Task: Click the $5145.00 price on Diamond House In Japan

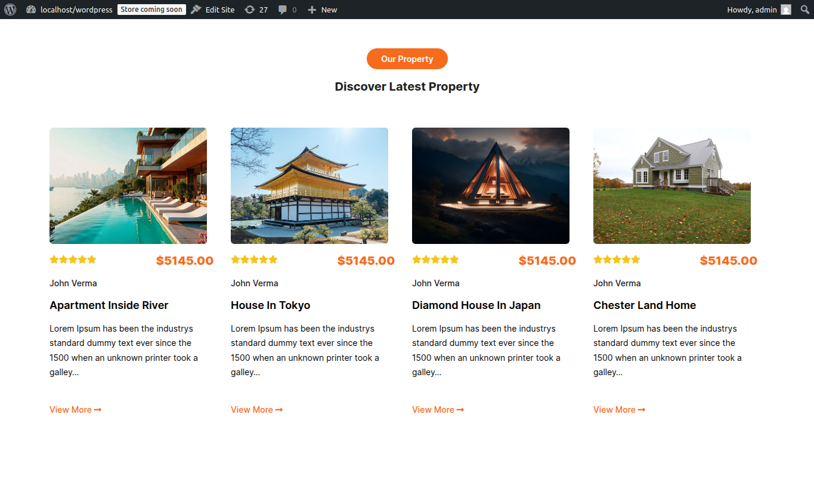Action: coord(547,261)
